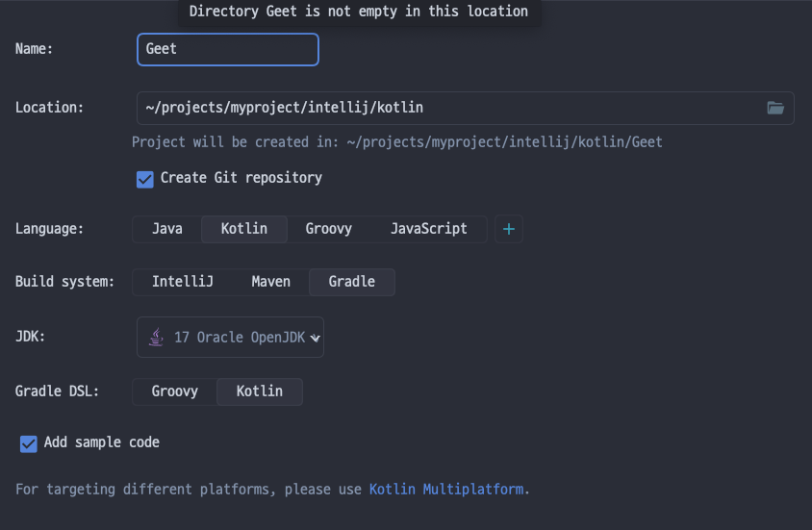The width and height of the screenshot is (812, 530).
Task: Set build system to Maven
Action: [x=271, y=282]
